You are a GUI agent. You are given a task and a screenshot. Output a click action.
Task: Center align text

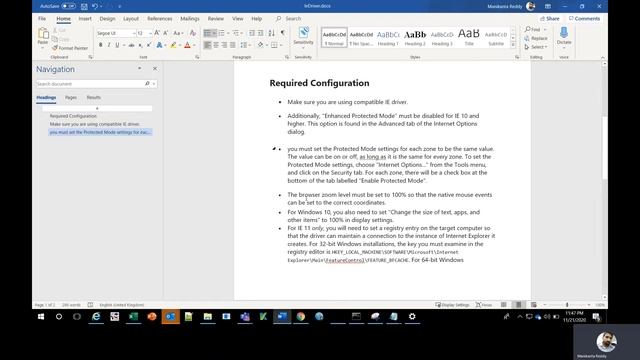216,45
